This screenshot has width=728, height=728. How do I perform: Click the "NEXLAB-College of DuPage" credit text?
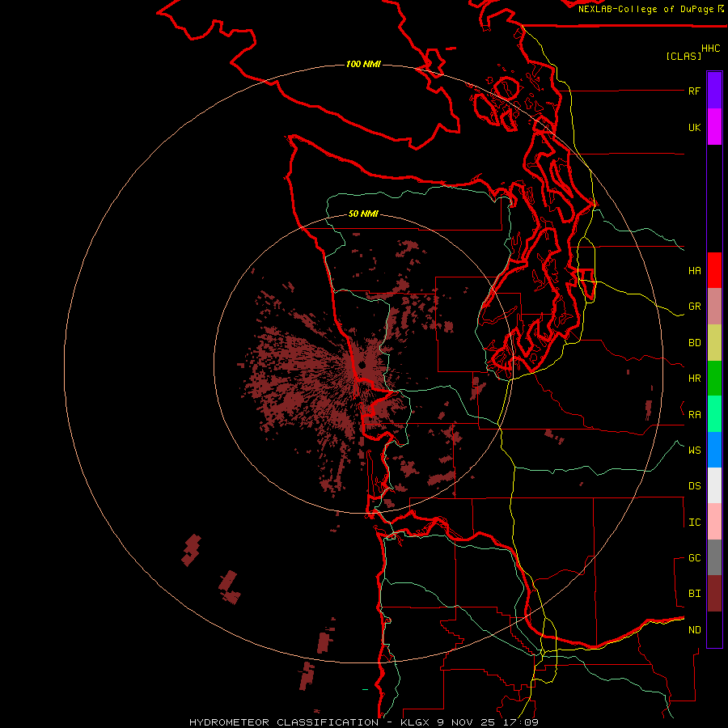(x=645, y=9)
